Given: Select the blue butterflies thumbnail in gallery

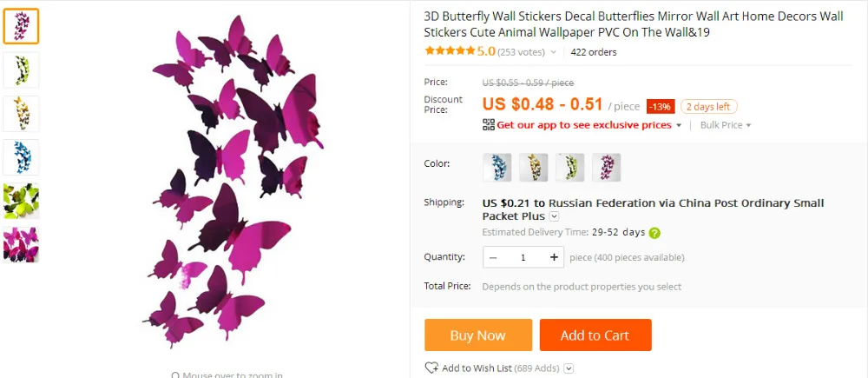Looking at the screenshot, I should point(21,157).
